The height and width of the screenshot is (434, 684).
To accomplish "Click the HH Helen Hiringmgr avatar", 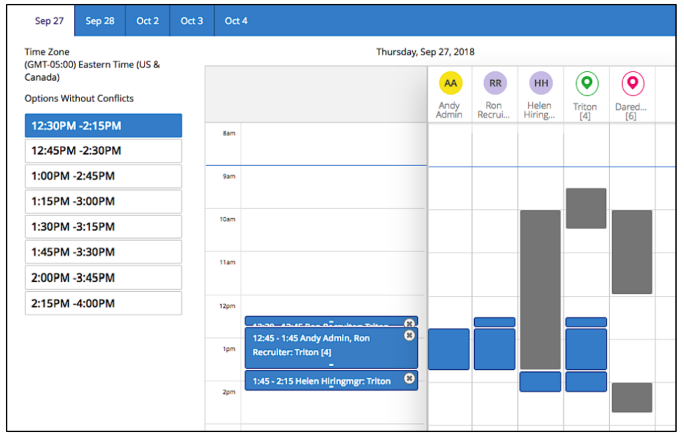I will pos(541,83).
